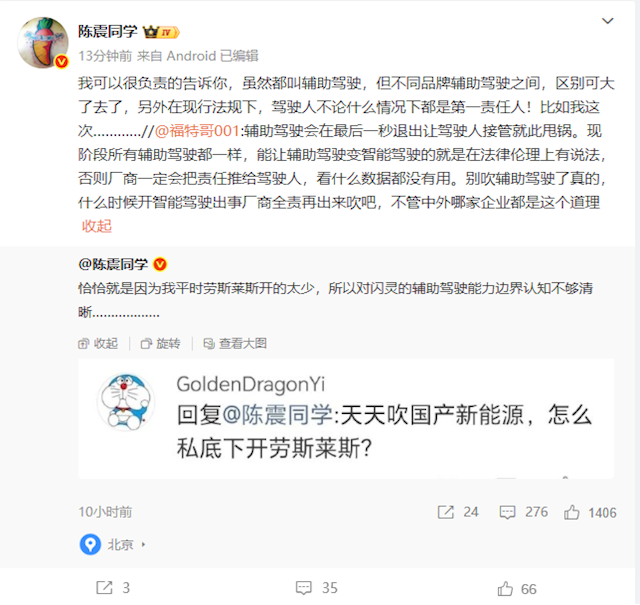Collapse the image with 收起 button

[98, 343]
